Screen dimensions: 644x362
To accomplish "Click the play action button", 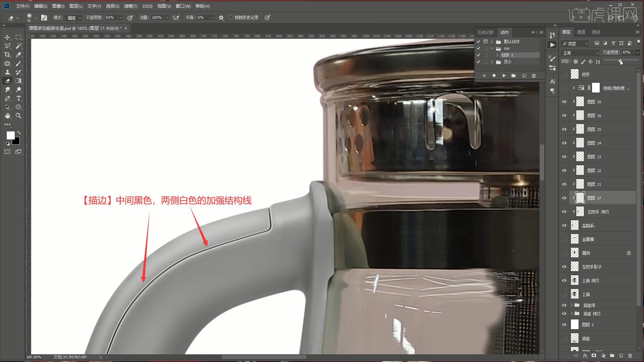I will pos(504,76).
